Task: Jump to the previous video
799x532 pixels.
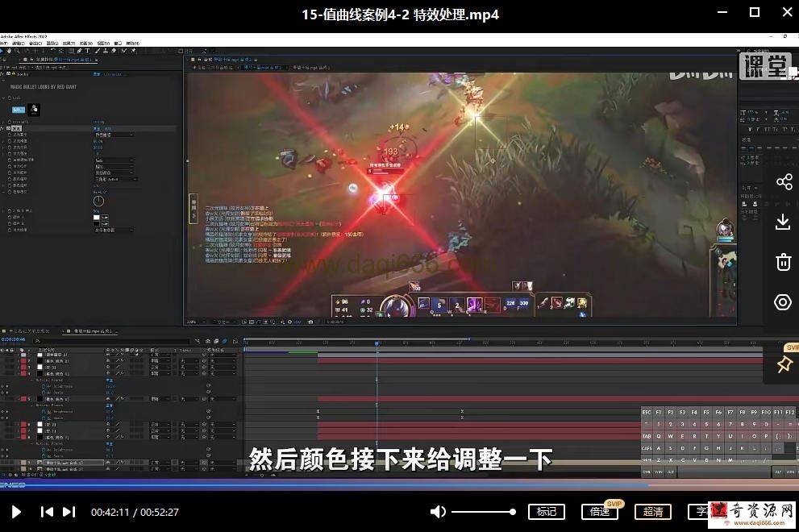Action: tap(47, 512)
